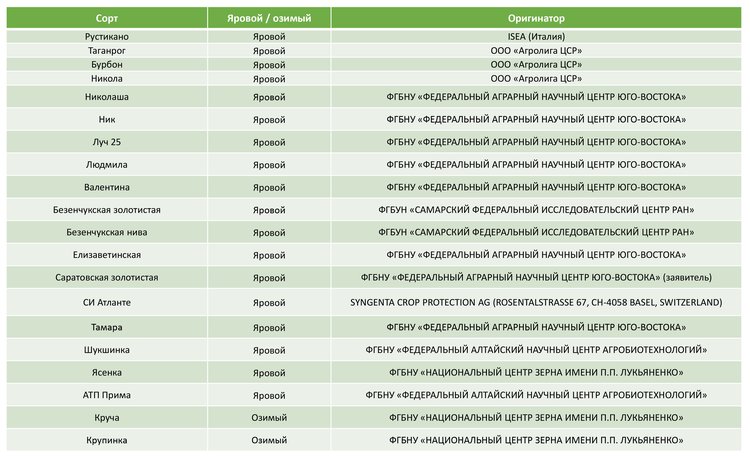The image size is (750, 458).
Task: Select the "Саратовская золотистая" variety name
Action: pos(106,277)
